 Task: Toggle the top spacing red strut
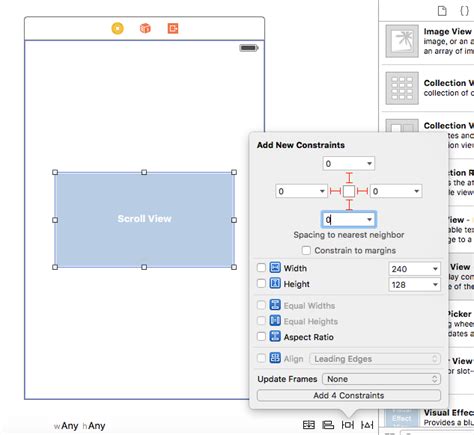tap(349, 178)
